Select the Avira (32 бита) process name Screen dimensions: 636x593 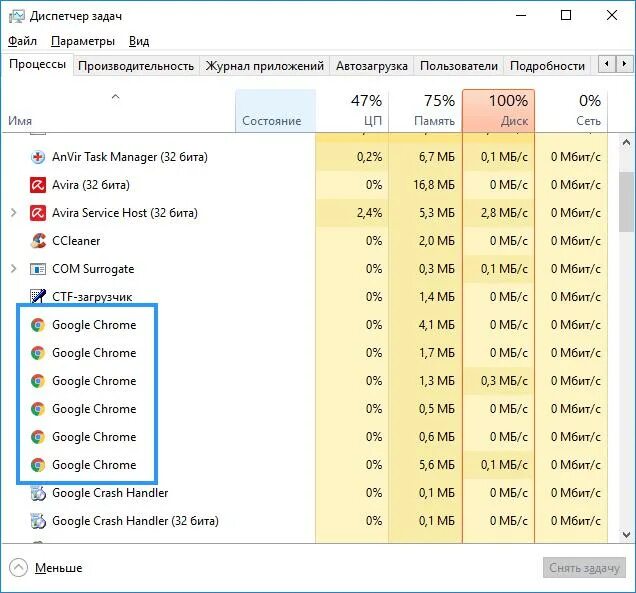pos(91,185)
